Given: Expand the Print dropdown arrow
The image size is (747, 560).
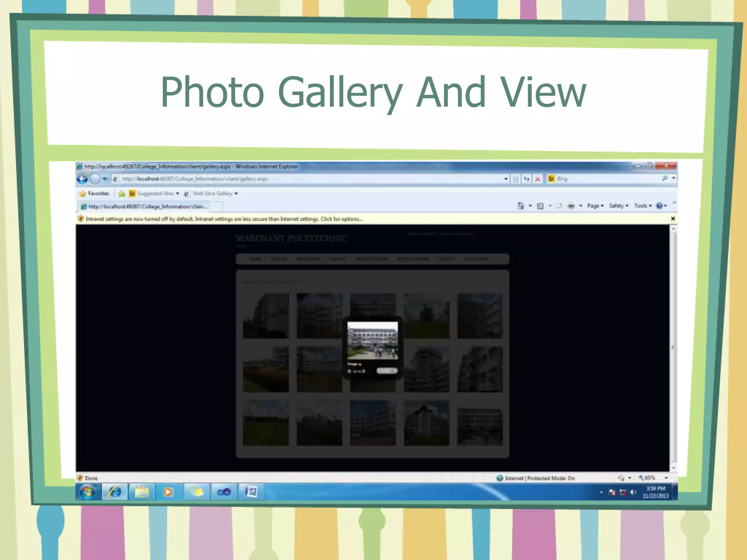Looking at the screenshot, I should [x=580, y=206].
